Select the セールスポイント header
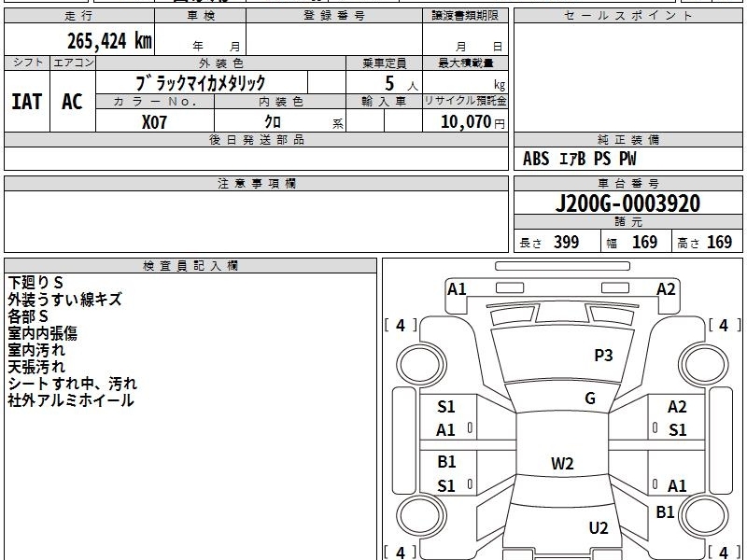The height and width of the screenshot is (560, 747). pos(627,16)
